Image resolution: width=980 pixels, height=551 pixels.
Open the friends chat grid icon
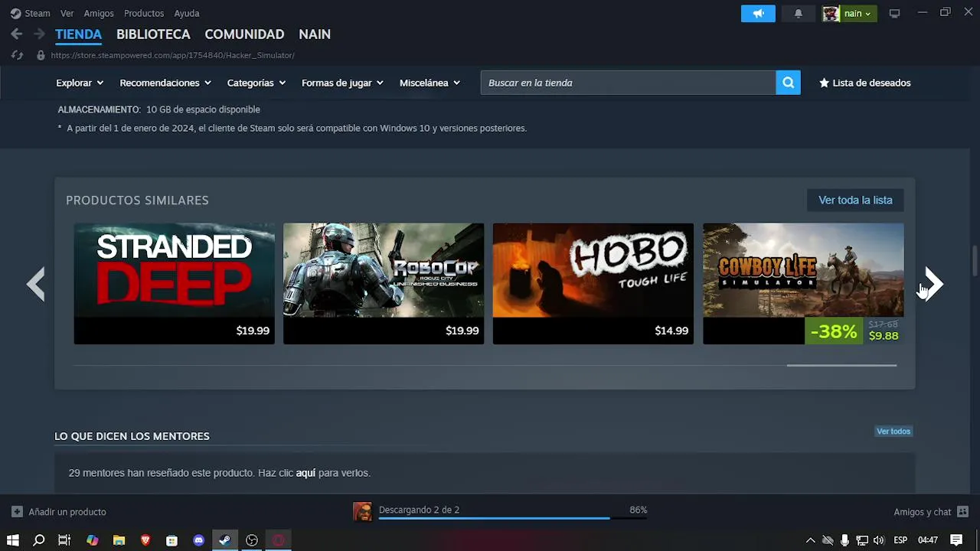(x=962, y=511)
